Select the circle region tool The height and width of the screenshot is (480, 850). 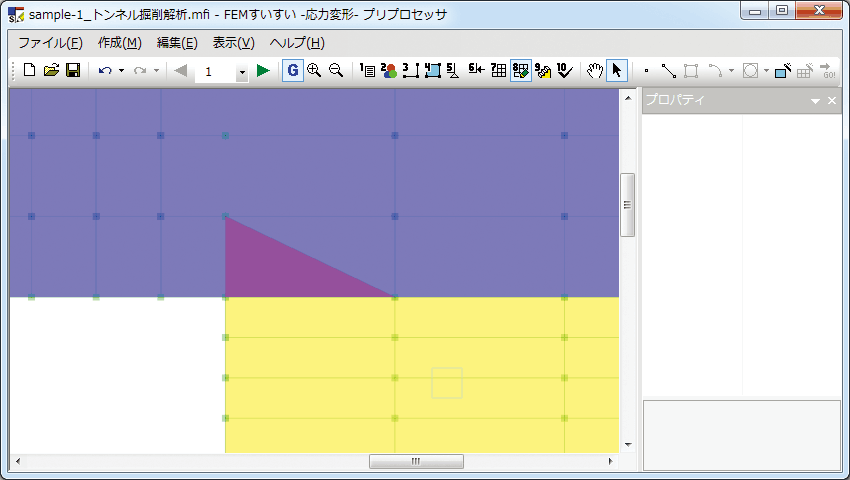[x=750, y=71]
